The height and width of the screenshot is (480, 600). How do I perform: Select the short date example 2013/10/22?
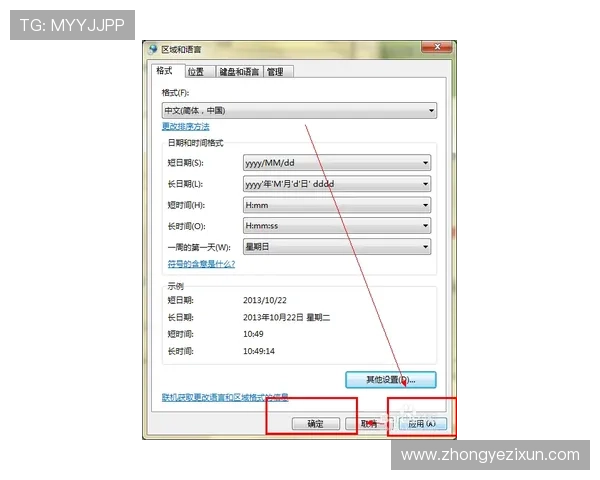click(265, 300)
